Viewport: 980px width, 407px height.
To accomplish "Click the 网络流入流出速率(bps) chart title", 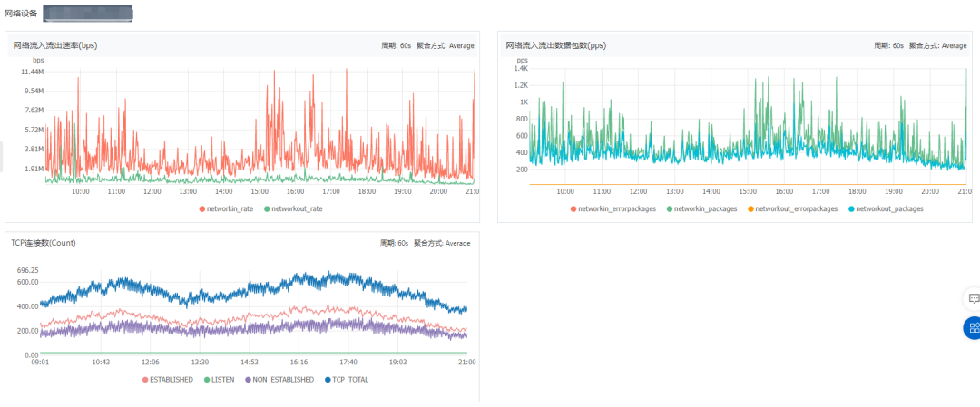I will coord(54,44).
